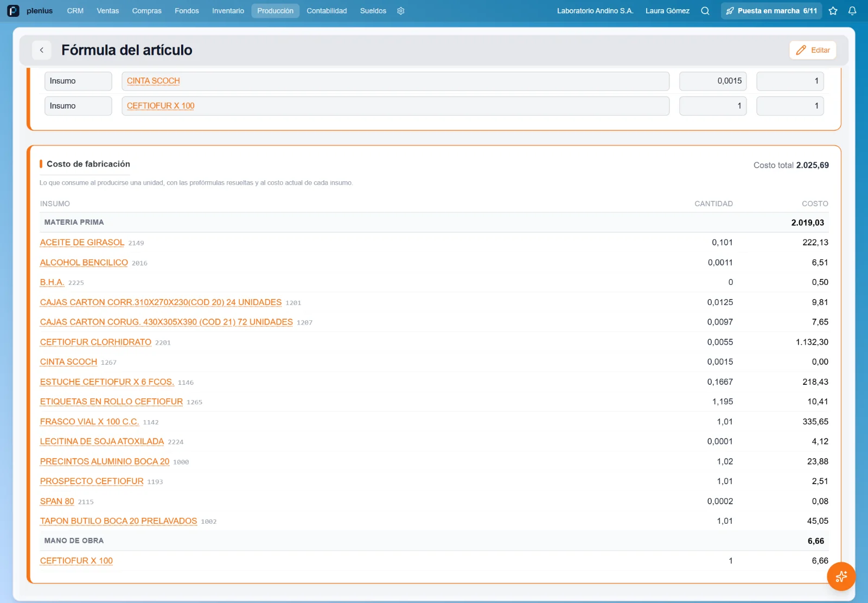Open ETIQUETAS EN ROLLO CEFTIOFUR link
Viewport: 868px width, 603px height.
tap(111, 402)
